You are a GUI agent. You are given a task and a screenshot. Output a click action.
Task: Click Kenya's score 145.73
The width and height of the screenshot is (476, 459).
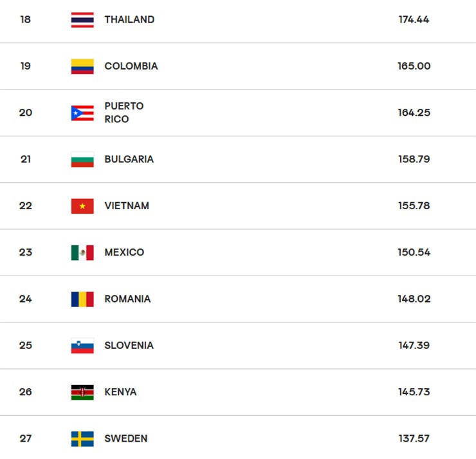(x=414, y=392)
